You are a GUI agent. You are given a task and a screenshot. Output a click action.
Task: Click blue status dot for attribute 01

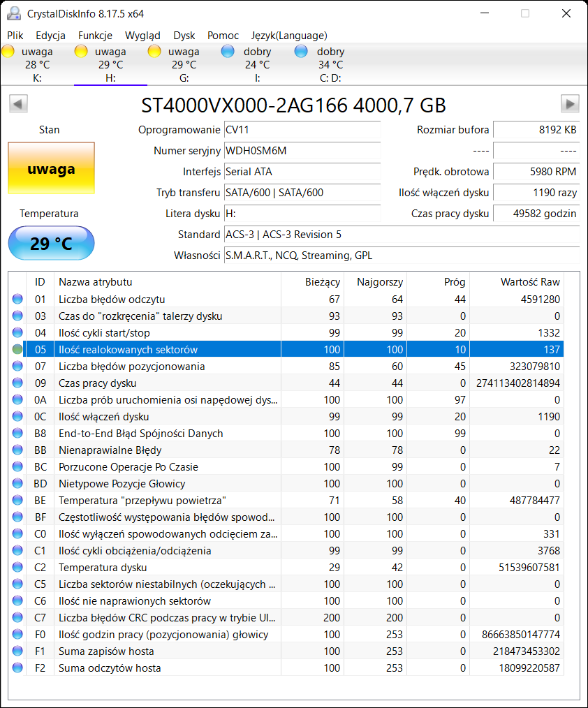17,299
